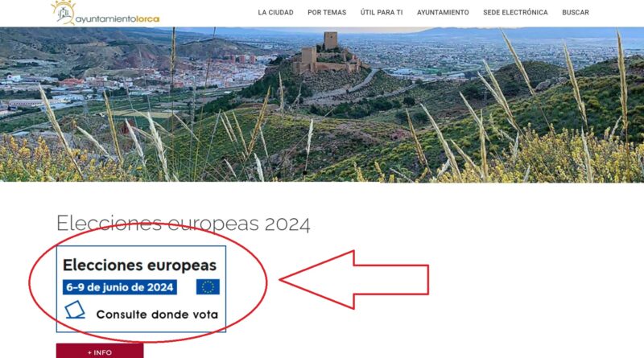This screenshot has height=358, width=644.
Task: Click the EU flag icon in the banner
Action: (208, 286)
